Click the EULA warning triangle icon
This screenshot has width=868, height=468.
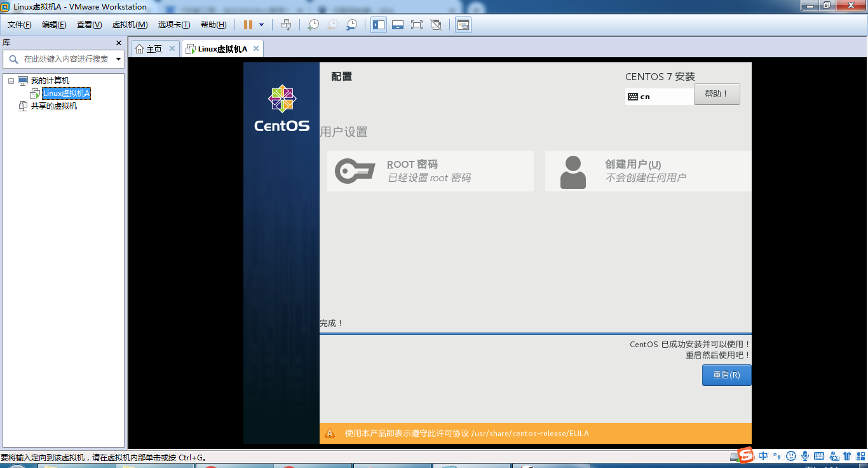click(x=330, y=434)
